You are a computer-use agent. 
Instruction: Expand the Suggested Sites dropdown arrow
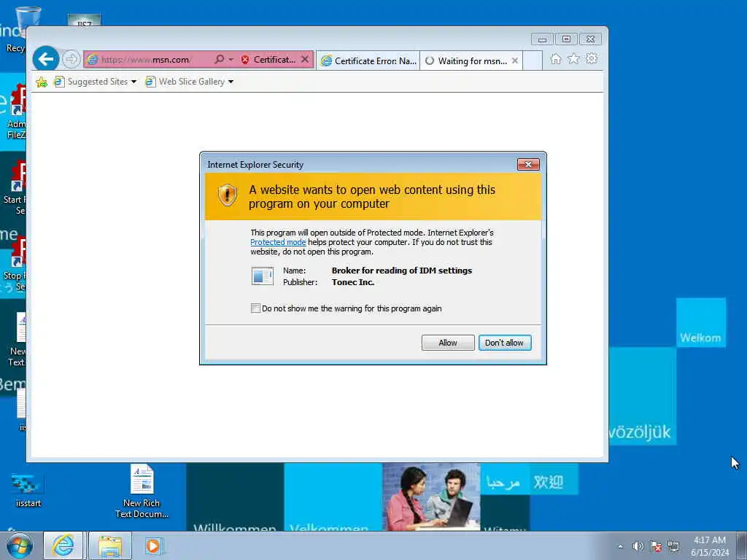[x=134, y=82]
